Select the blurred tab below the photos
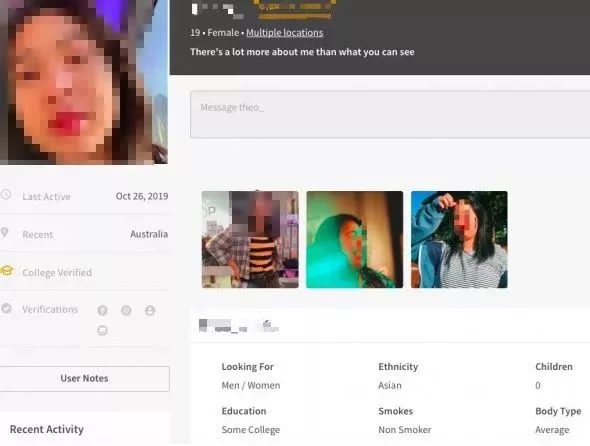This screenshot has width=590, height=446. click(x=239, y=326)
